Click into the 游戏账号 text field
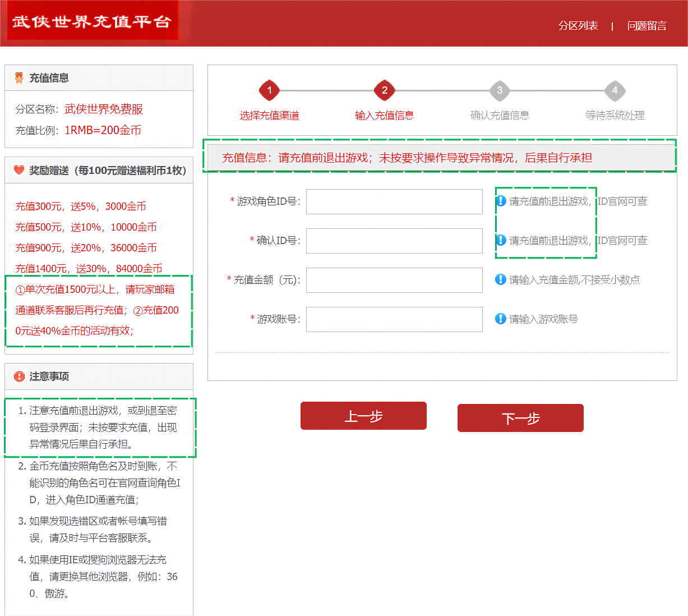This screenshot has width=688, height=616. 394,319
